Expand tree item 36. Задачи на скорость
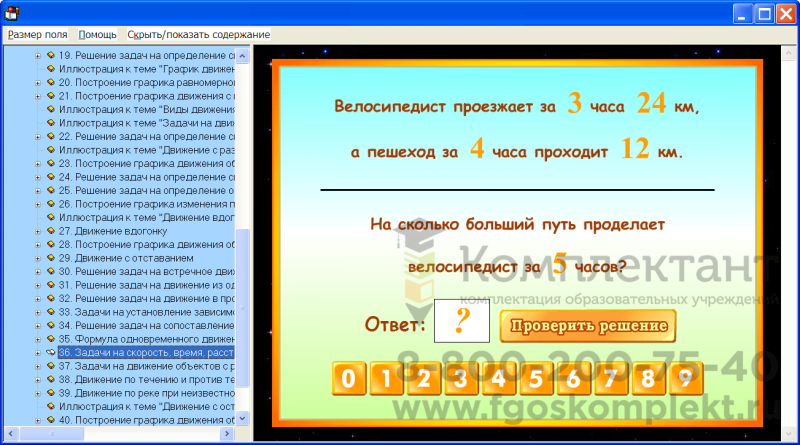Screen dimensions: 800x445 coord(38,353)
